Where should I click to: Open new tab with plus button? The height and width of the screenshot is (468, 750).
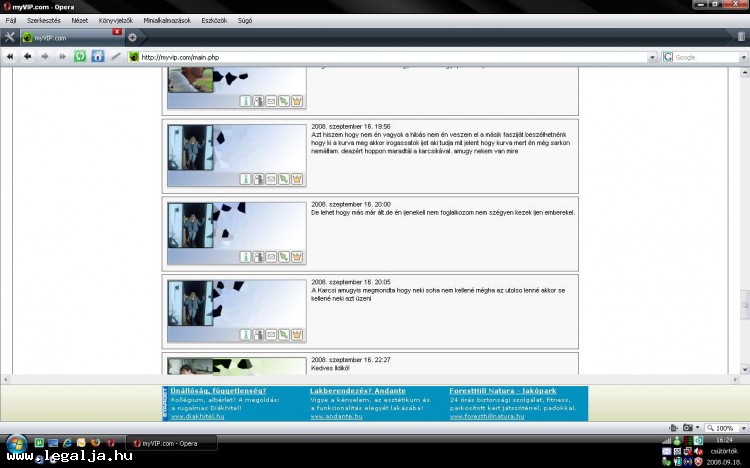tap(132, 37)
